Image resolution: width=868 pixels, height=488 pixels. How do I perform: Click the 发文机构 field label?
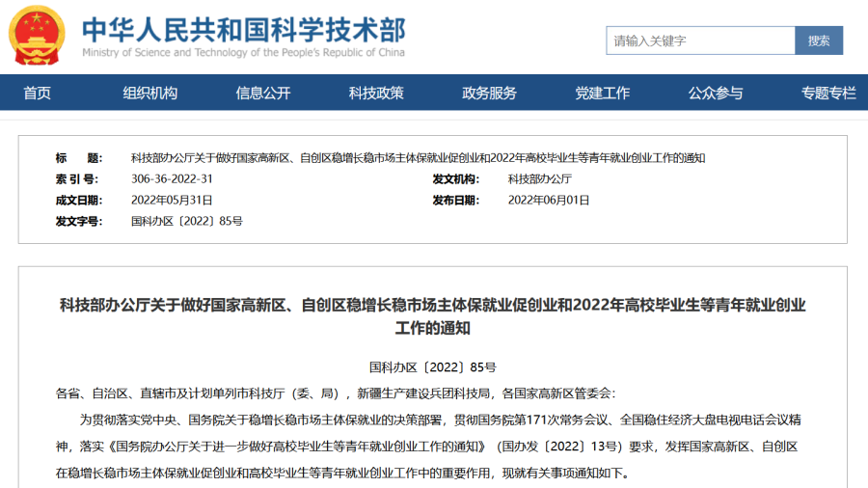click(x=455, y=179)
